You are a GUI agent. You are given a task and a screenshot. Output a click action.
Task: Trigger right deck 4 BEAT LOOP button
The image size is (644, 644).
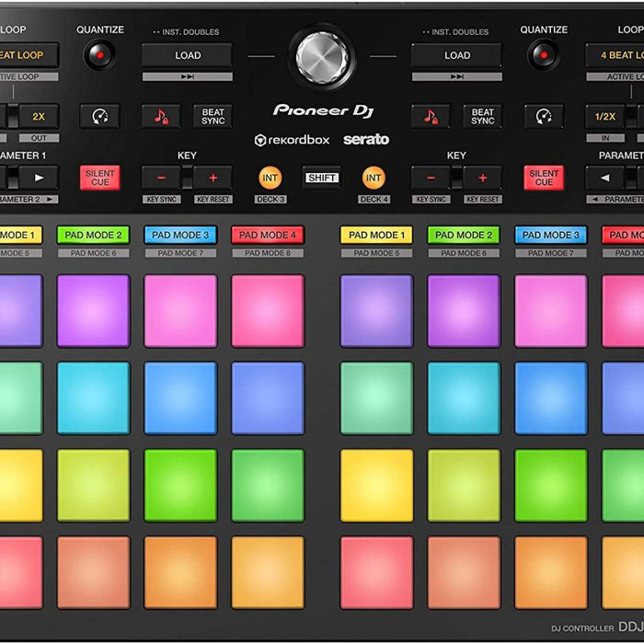click(615, 55)
